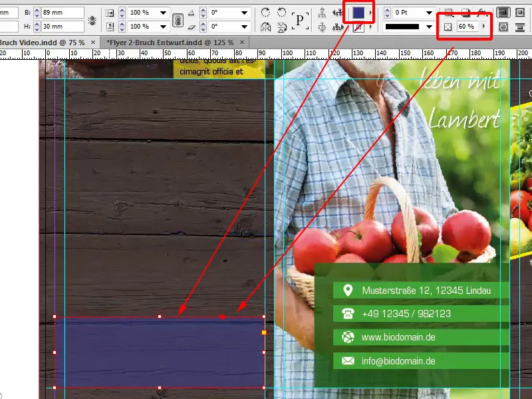Image resolution: width=532 pixels, height=399 pixels.
Task: Flip the selection horizontally
Action: pos(265,27)
